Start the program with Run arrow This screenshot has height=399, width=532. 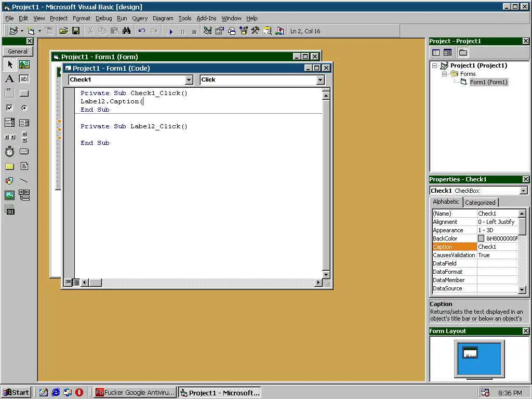pos(171,32)
